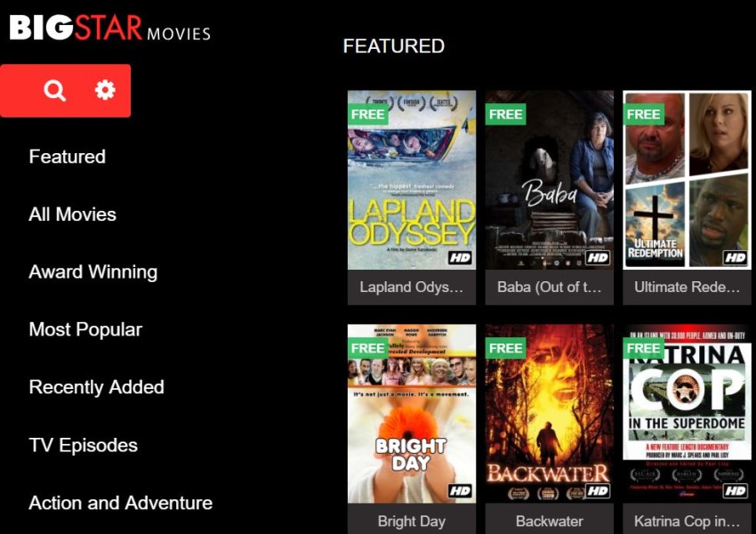Click the HD badge on Lapland Odyssey
Screen dimensions: 756x534
pyautogui.click(x=460, y=257)
